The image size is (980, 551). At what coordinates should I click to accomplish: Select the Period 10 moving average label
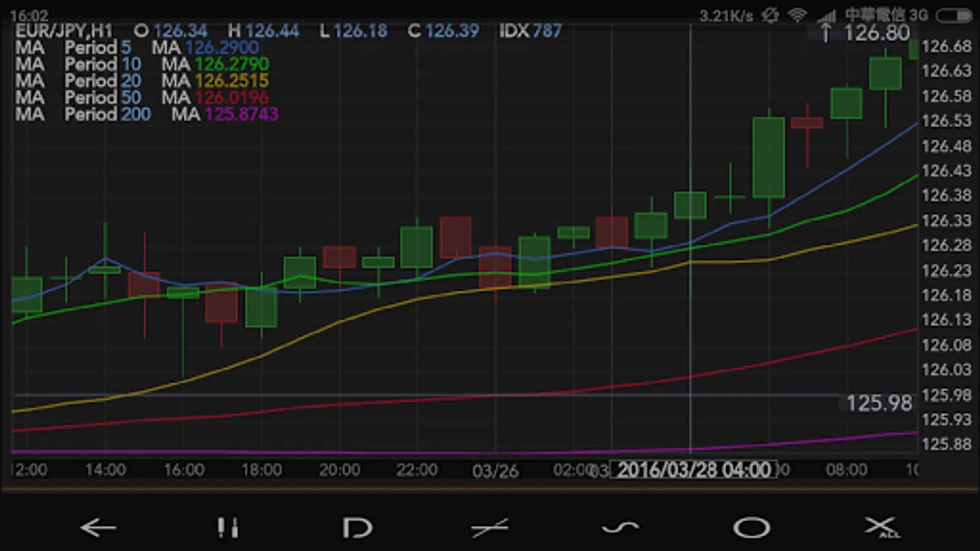click(x=103, y=64)
